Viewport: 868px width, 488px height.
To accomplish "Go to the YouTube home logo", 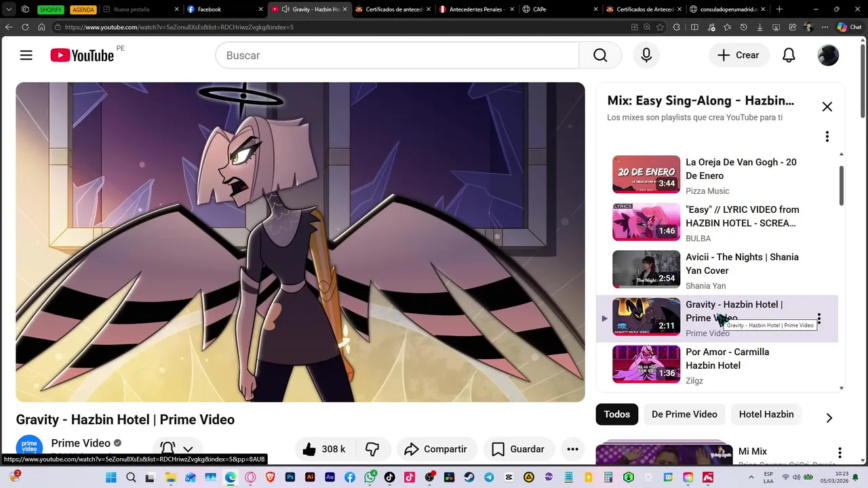I will (82, 56).
